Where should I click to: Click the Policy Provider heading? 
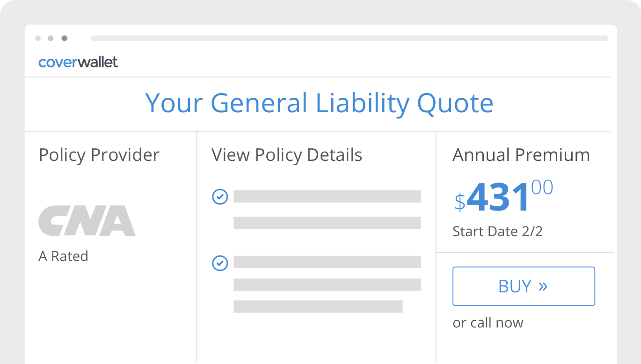pyautogui.click(x=99, y=155)
